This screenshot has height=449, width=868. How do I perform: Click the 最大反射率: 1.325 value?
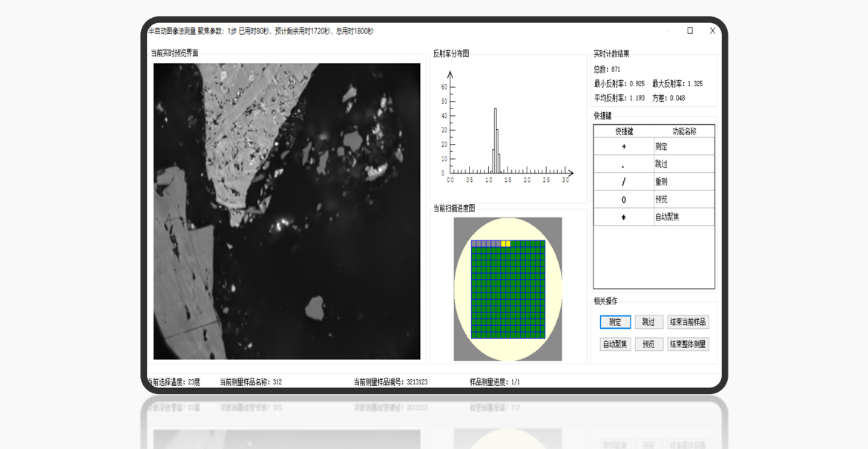pos(677,84)
